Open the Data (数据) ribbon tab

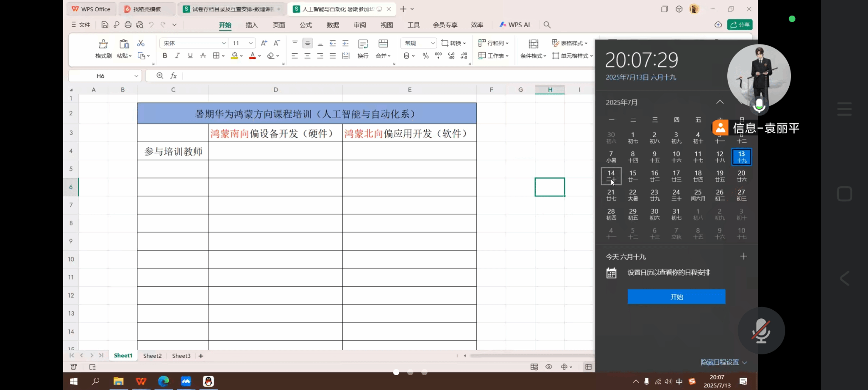(x=333, y=25)
